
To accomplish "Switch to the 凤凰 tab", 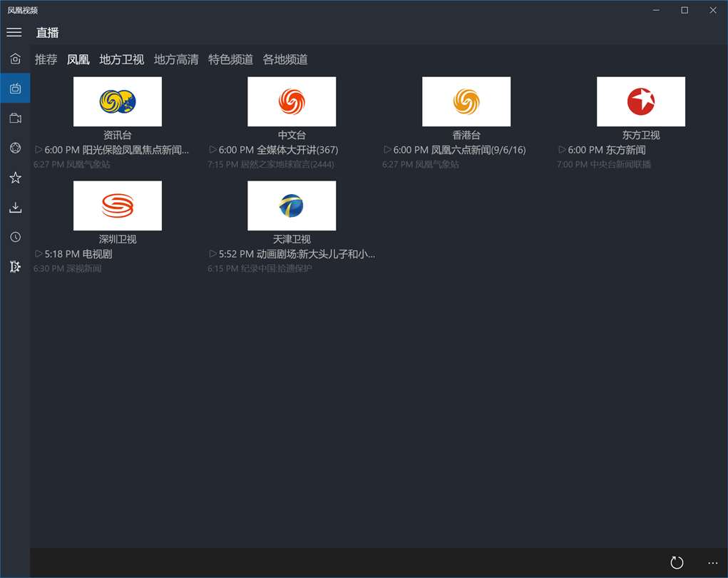I will point(78,59).
